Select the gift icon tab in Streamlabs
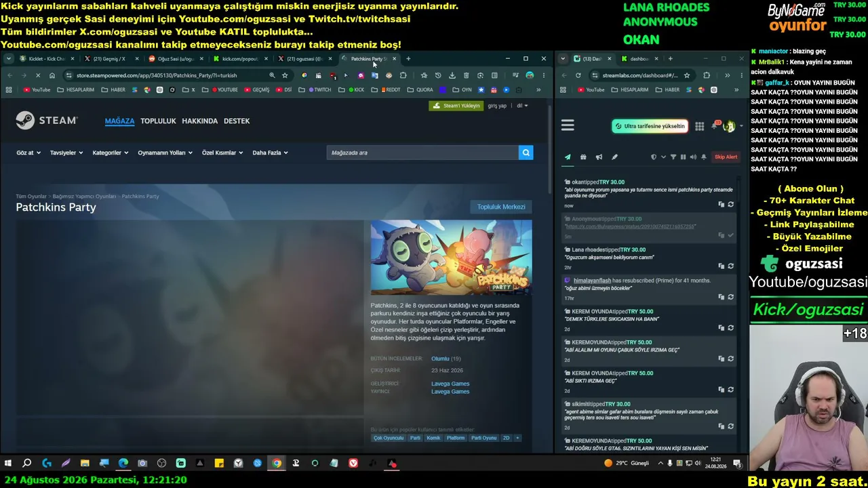 coord(583,157)
